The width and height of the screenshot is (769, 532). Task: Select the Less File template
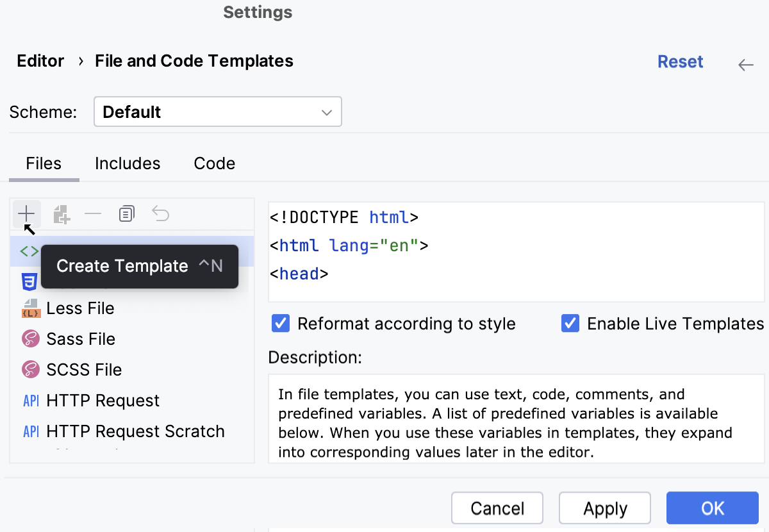80,308
